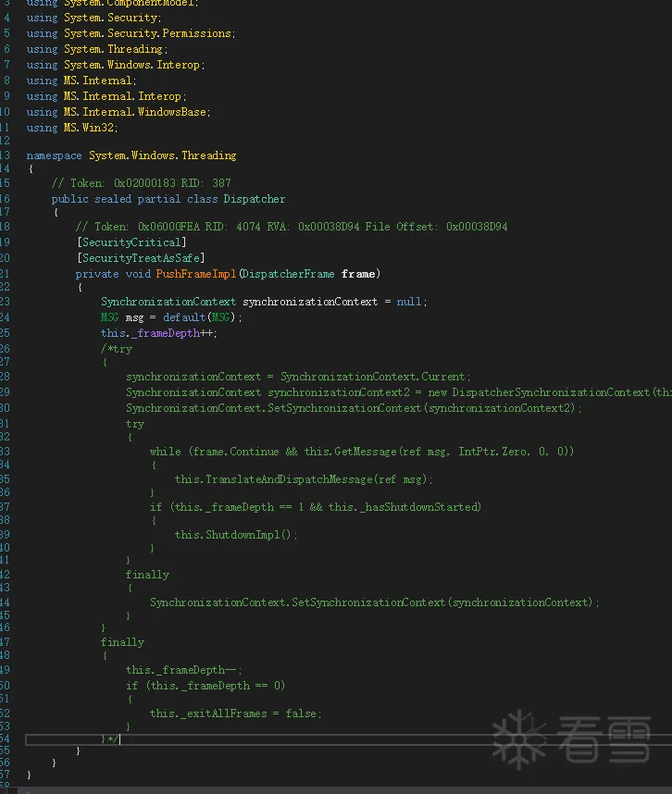
Task: Click the [SecurityTreatAsSafe] attribute
Action: 141,258
